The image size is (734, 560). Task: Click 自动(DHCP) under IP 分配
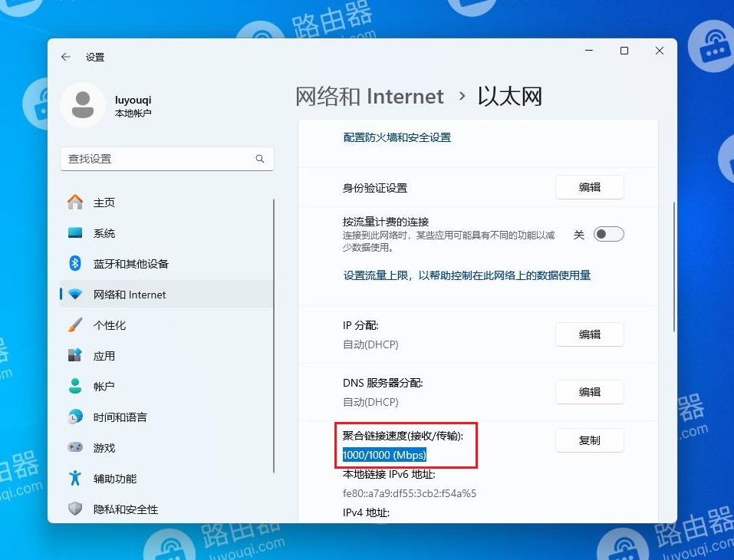click(x=370, y=344)
